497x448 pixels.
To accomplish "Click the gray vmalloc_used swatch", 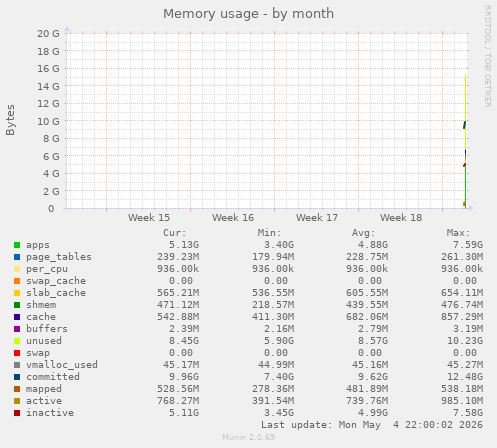I will pos(17,365).
